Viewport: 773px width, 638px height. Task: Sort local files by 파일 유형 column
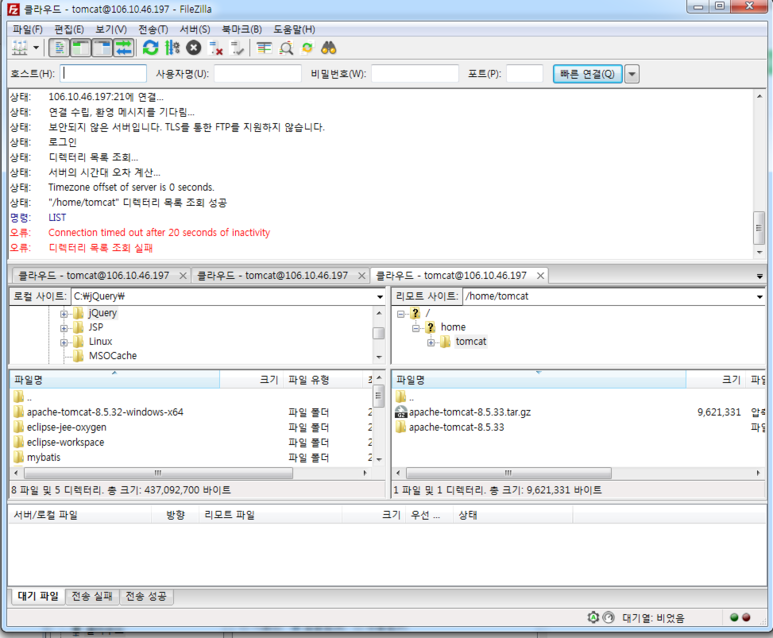(324, 380)
